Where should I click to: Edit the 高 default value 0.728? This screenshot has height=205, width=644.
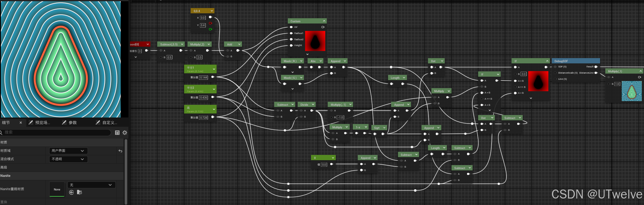[x=204, y=118]
